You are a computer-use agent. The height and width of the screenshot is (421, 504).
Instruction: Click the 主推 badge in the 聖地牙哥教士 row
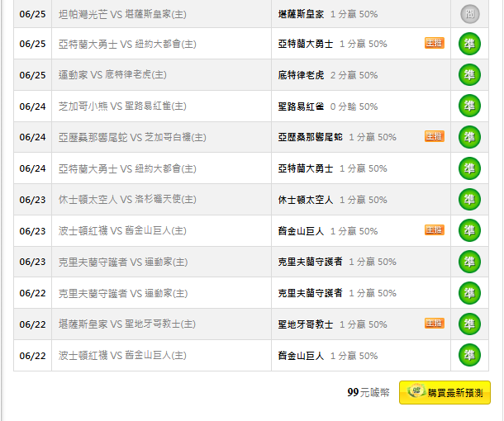click(435, 323)
